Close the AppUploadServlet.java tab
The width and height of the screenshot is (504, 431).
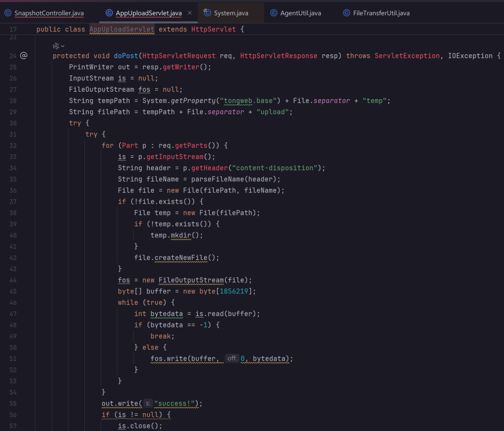[x=190, y=13]
